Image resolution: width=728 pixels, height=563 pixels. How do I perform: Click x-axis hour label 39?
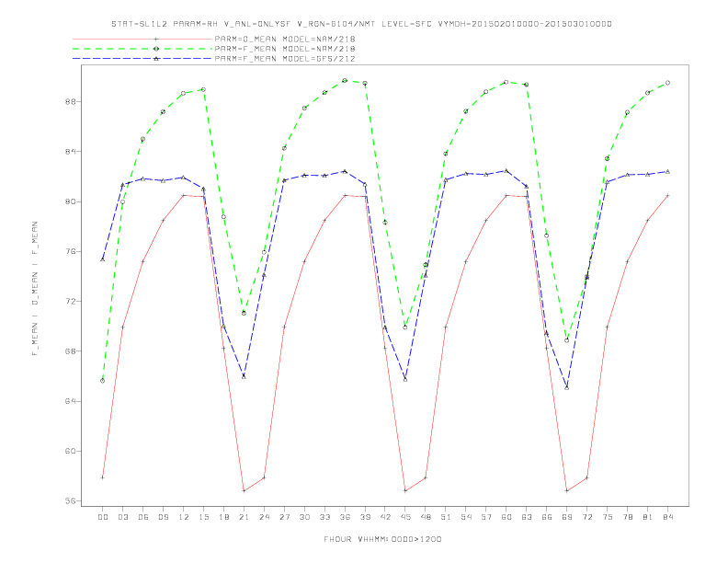[365, 517]
